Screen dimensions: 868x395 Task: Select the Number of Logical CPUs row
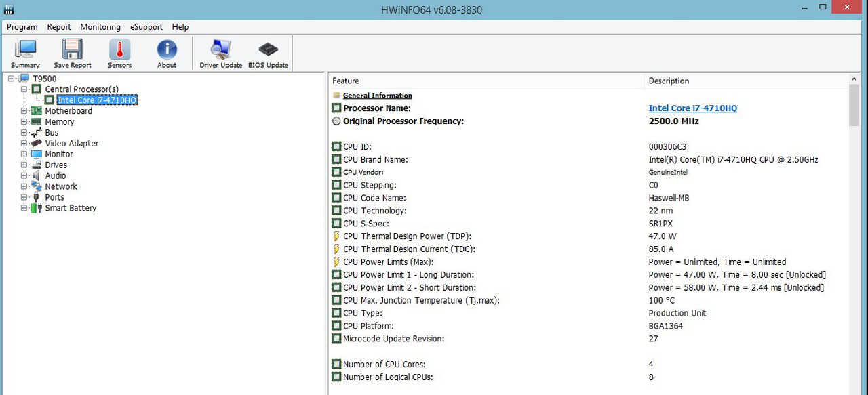tap(589, 377)
